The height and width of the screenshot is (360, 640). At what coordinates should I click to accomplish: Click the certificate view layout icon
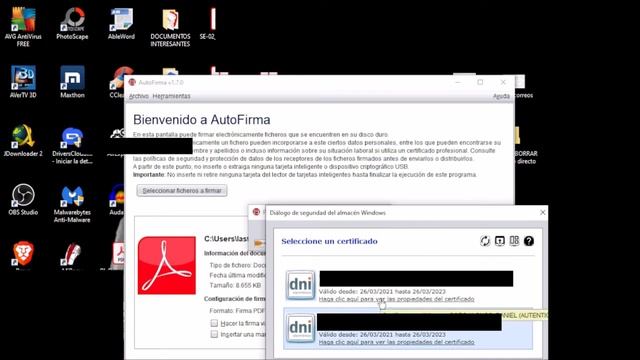tap(514, 241)
